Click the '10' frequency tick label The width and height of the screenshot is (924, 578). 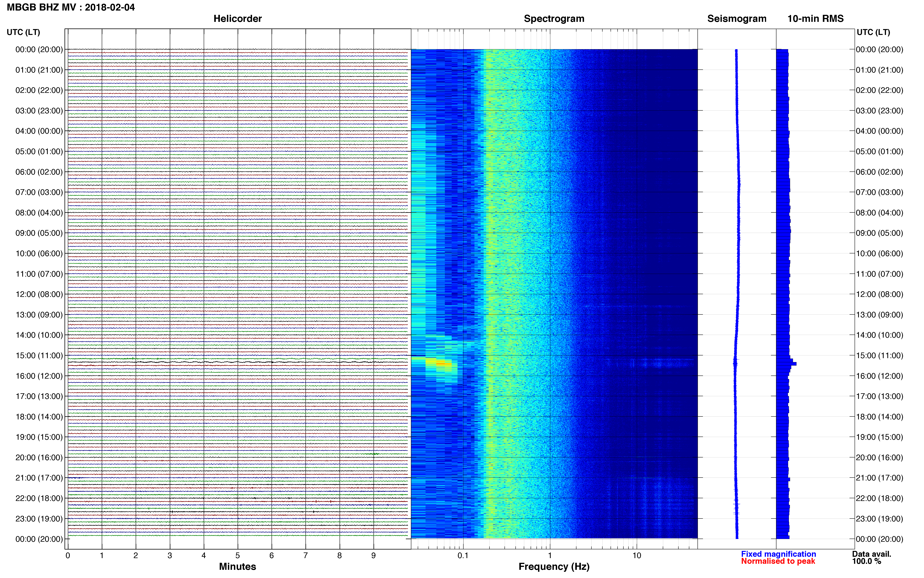(x=637, y=555)
